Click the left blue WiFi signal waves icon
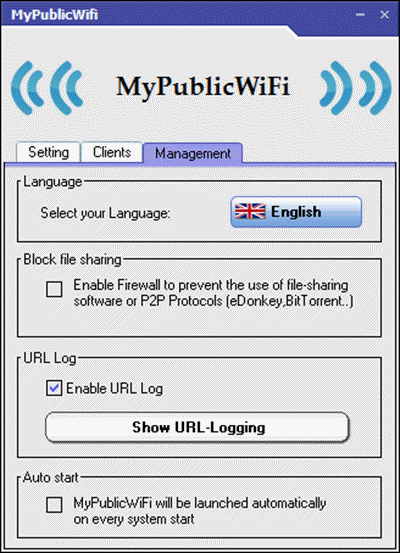Image resolution: width=400 pixels, height=553 pixels. pyautogui.click(x=47, y=88)
